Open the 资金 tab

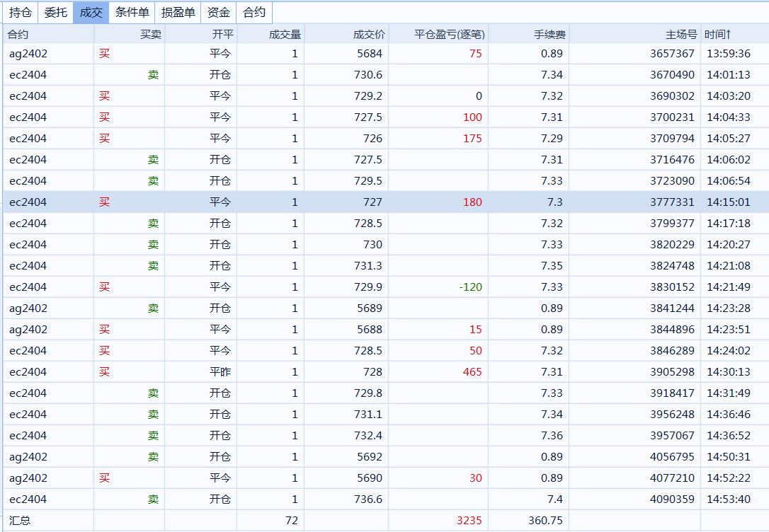click(218, 12)
